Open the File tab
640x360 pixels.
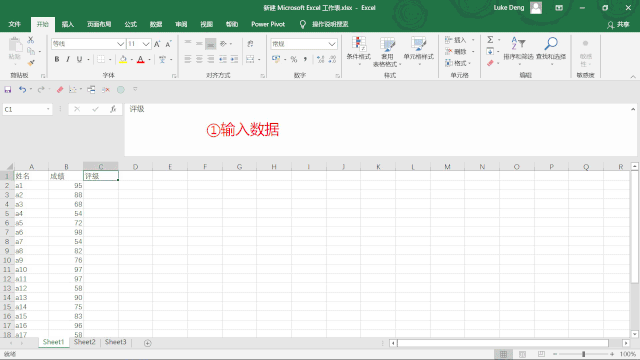point(15,24)
